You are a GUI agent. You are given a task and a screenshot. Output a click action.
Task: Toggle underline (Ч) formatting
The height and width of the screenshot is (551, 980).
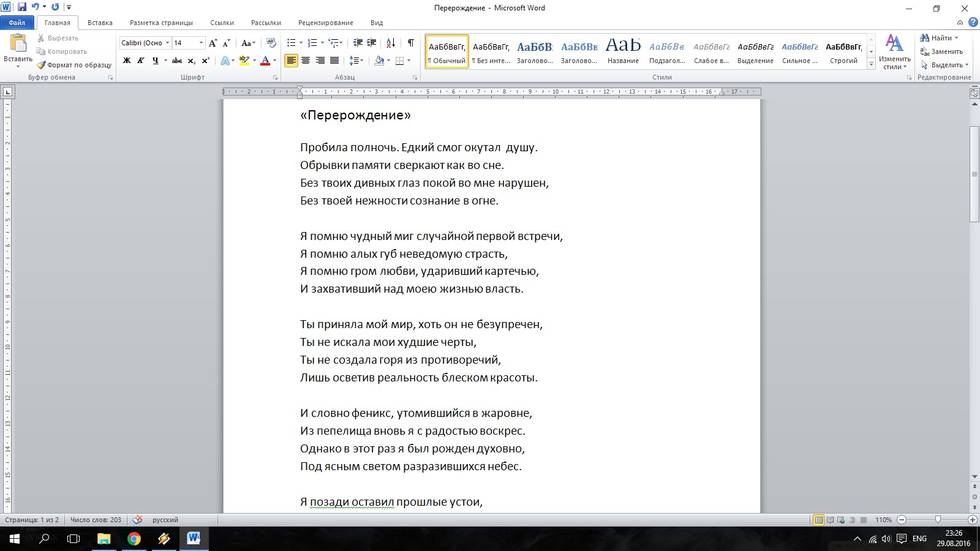155,61
